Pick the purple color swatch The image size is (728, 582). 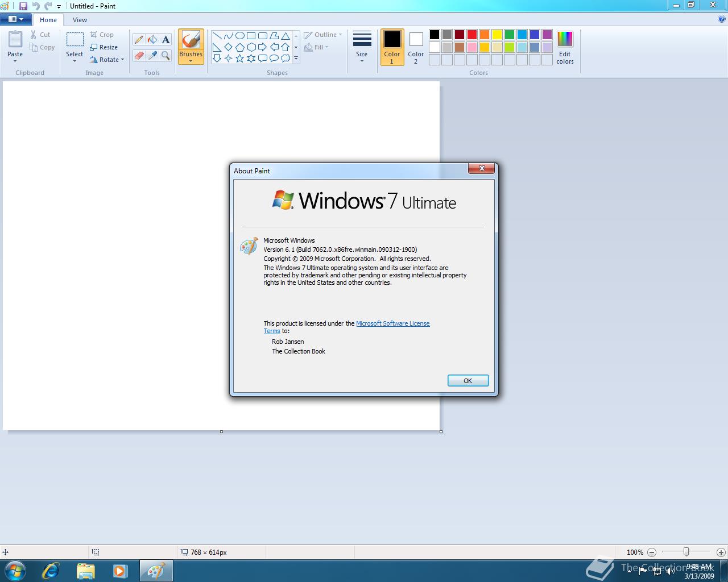(547, 35)
